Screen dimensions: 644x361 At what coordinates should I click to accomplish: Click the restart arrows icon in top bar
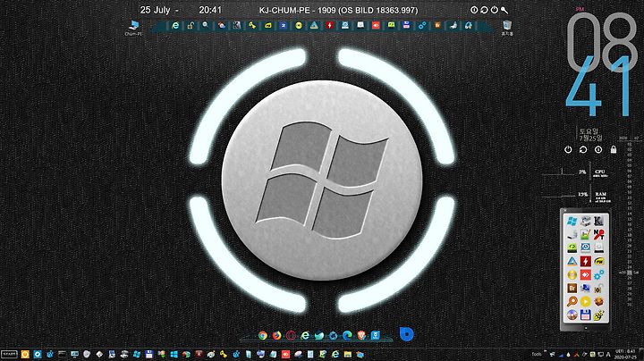pyautogui.click(x=484, y=10)
